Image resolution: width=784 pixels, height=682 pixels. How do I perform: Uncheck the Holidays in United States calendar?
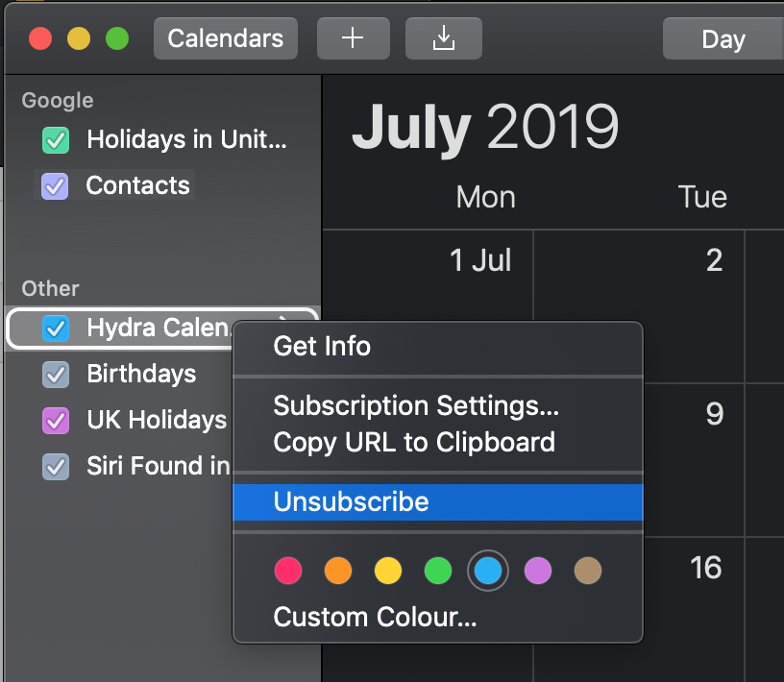[x=56, y=139]
